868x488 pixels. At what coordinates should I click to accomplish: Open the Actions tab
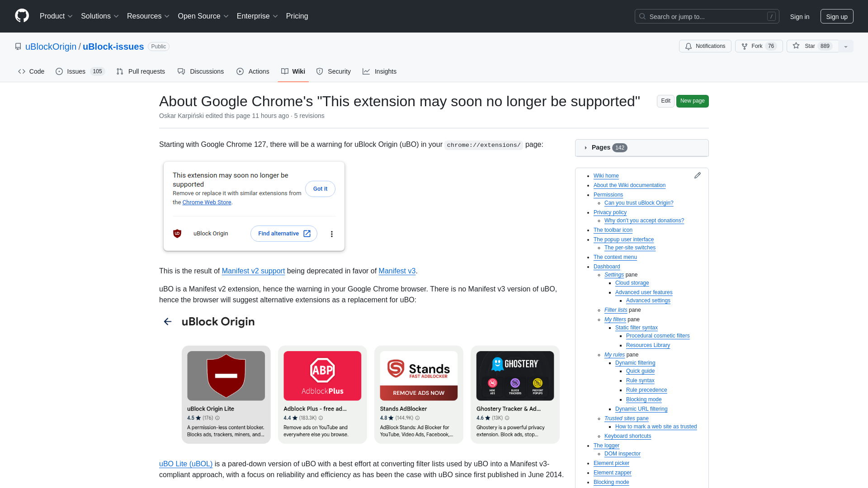pos(253,71)
